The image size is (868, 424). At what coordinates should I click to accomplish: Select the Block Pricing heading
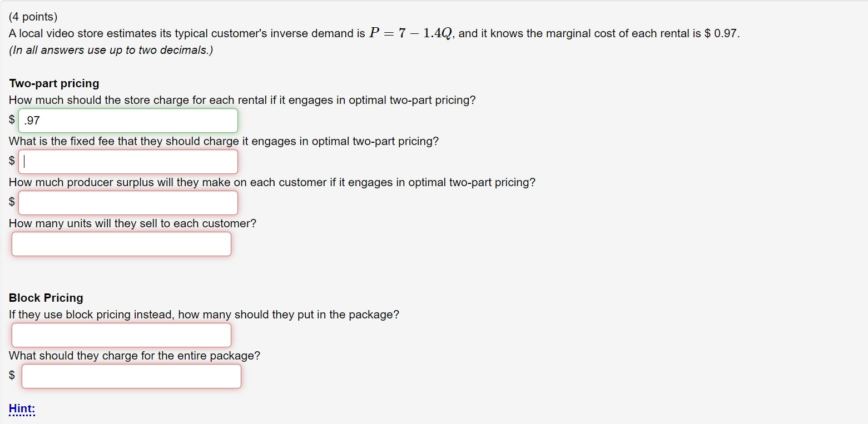46,298
